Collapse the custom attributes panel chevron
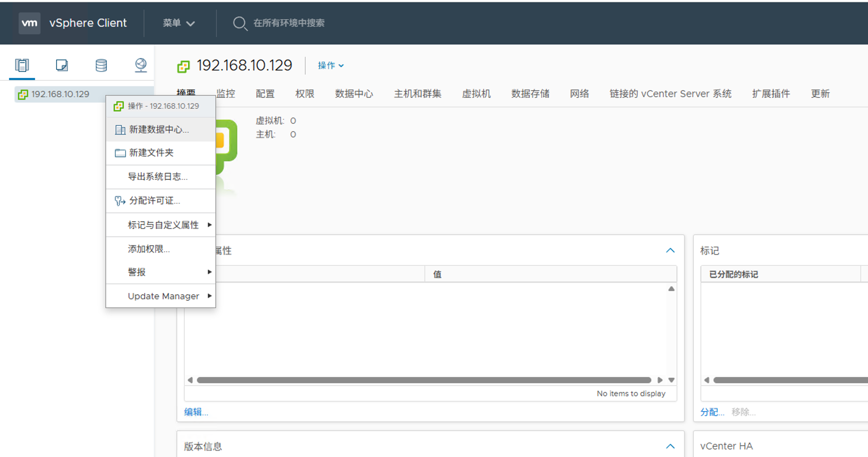868x457 pixels. (x=670, y=250)
